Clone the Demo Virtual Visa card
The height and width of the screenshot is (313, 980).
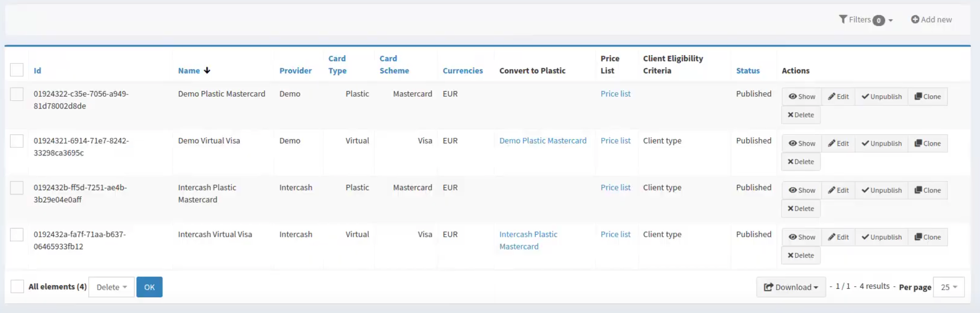coord(928,143)
